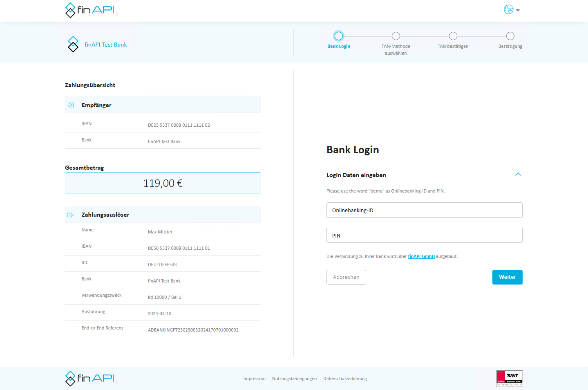
Task: Continue with the Weiter button
Action: [x=508, y=277]
